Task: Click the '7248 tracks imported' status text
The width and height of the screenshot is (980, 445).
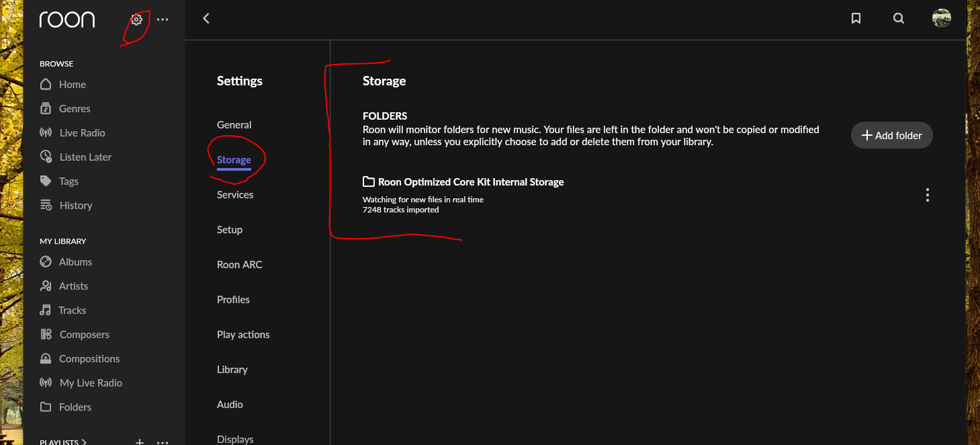Action: click(401, 210)
